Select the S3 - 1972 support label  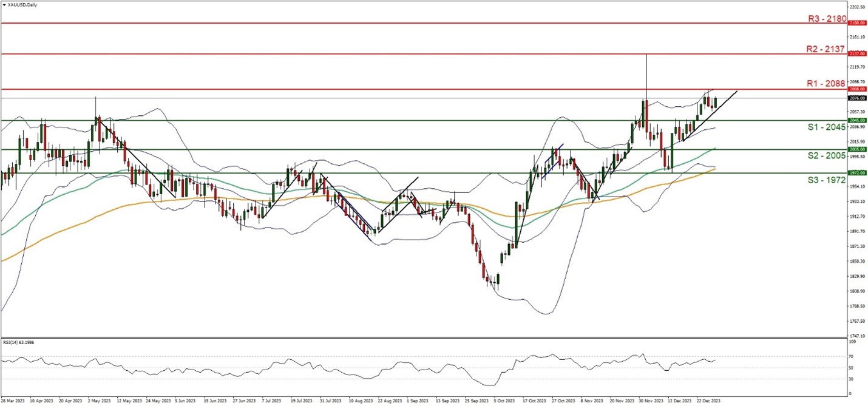click(826, 180)
